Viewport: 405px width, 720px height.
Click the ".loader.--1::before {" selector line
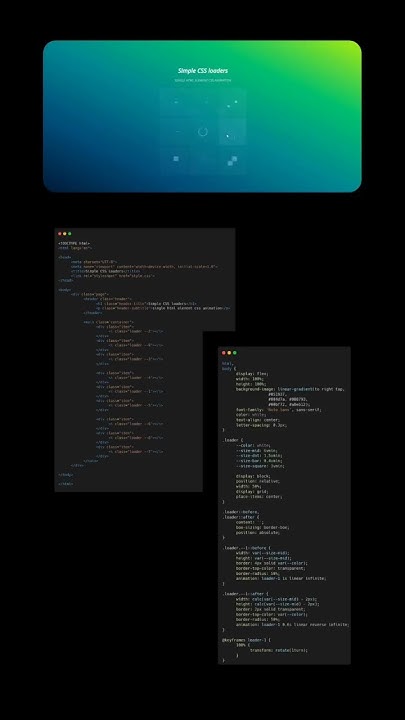click(247, 548)
